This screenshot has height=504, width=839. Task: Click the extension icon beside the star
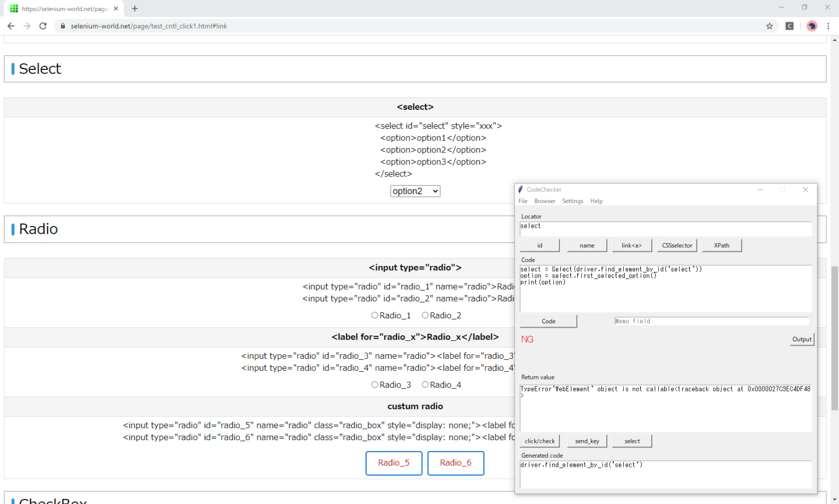pos(789,26)
